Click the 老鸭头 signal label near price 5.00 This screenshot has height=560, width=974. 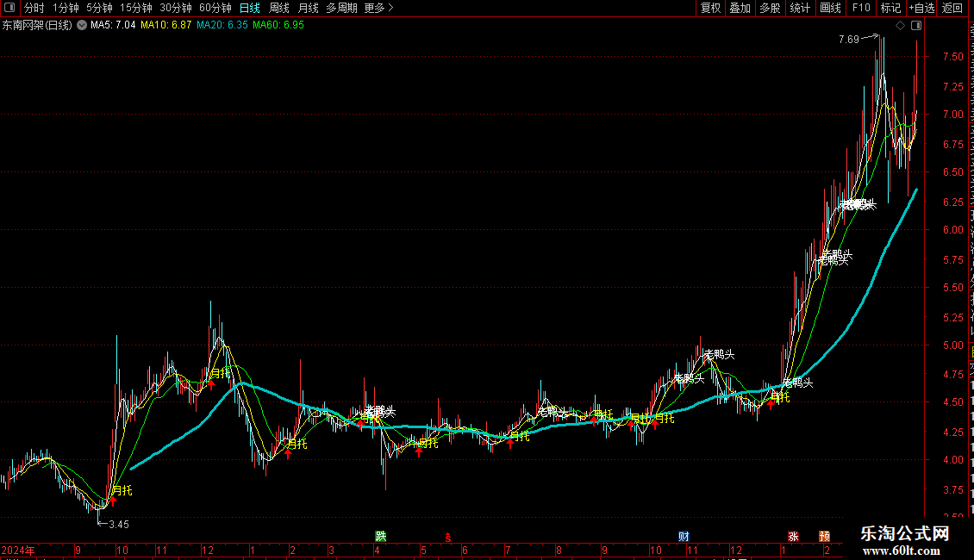coord(720,354)
